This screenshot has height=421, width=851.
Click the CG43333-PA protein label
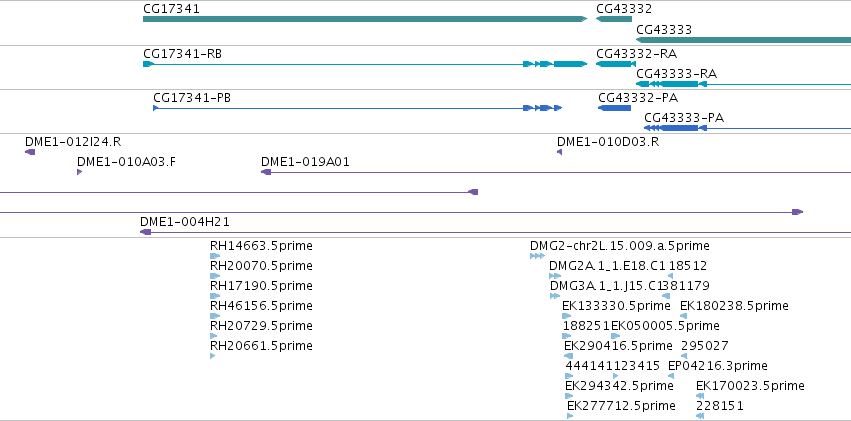coord(684,118)
